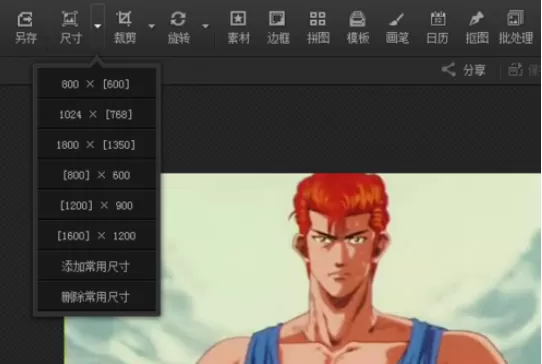
Task: Choose the [1600] × 1200 size preset
Action: (96, 236)
